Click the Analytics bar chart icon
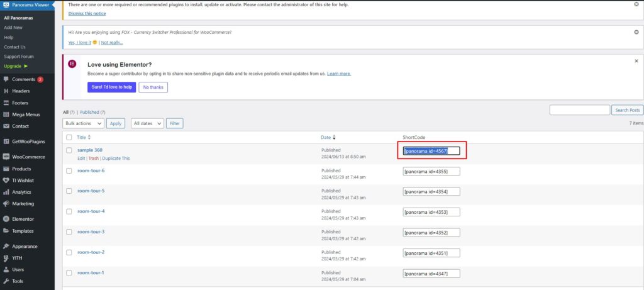 click(6, 192)
